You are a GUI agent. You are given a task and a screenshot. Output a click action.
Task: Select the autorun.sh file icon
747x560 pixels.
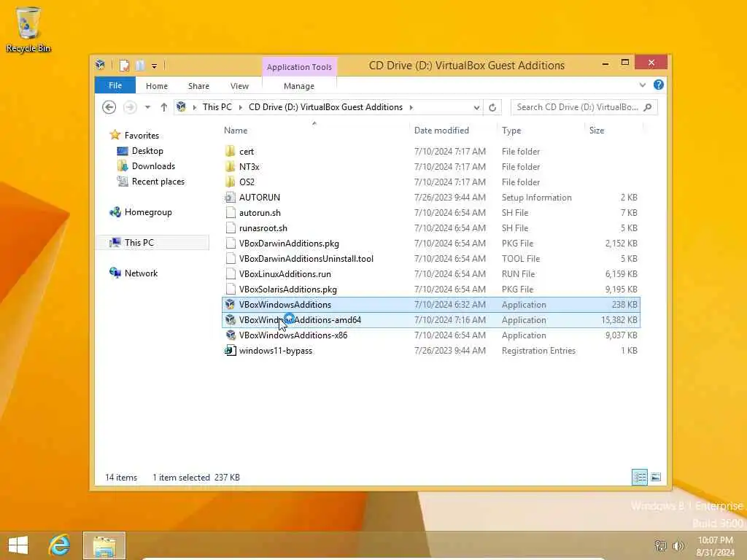click(x=231, y=212)
